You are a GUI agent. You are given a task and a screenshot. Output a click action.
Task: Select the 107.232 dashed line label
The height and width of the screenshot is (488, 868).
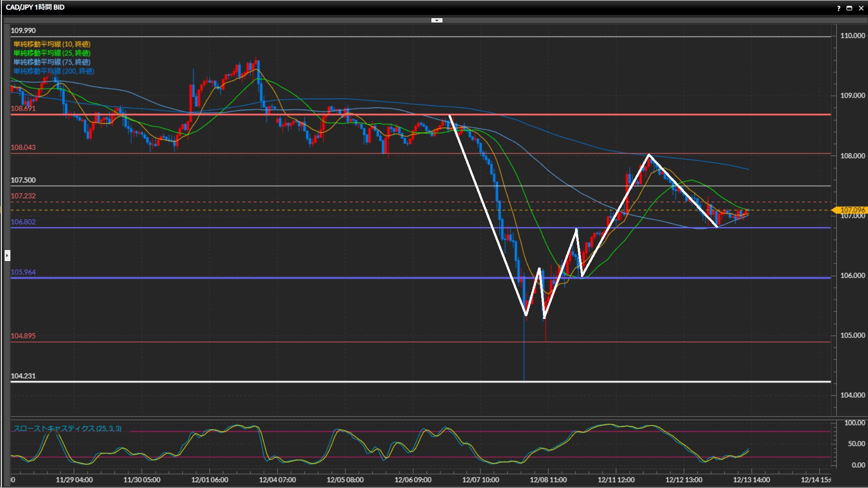pos(23,196)
